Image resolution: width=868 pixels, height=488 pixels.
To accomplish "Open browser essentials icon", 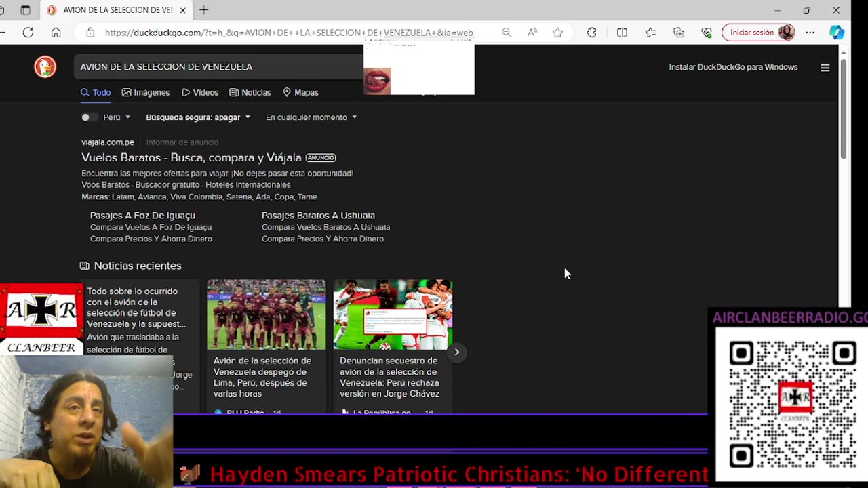I will [x=707, y=33].
